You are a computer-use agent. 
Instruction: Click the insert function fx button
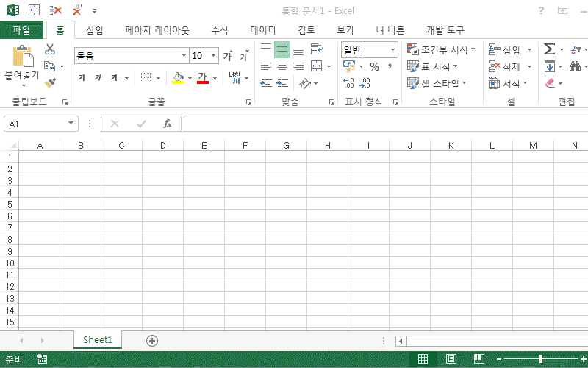point(168,124)
